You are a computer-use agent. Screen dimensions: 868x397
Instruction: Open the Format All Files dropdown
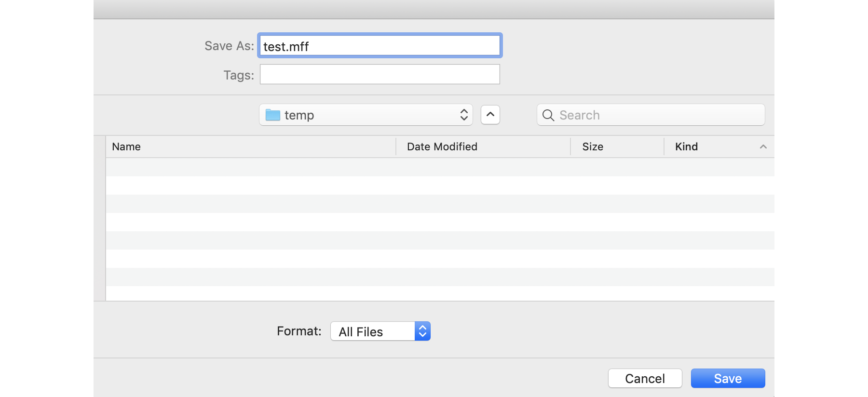pos(372,331)
